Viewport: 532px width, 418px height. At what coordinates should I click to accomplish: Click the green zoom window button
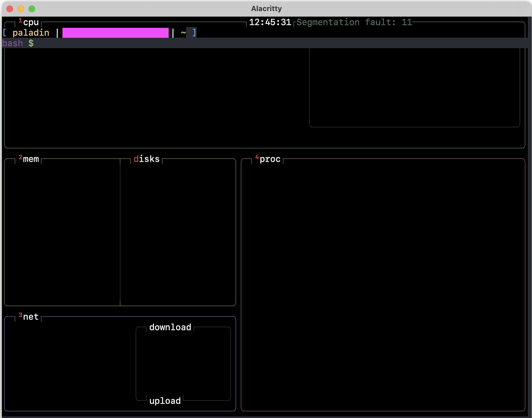click(32, 9)
